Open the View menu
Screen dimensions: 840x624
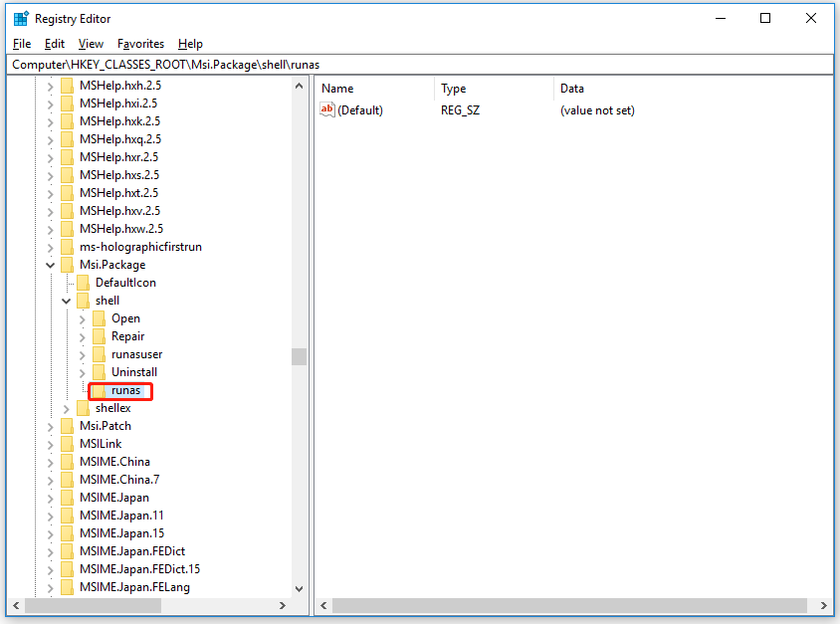click(x=91, y=43)
